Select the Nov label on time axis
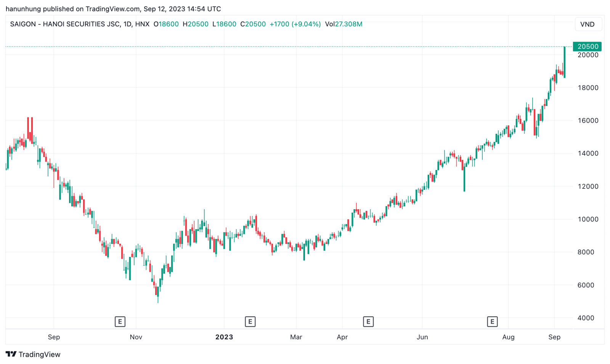Screen dimensions: 610x364 136,337
